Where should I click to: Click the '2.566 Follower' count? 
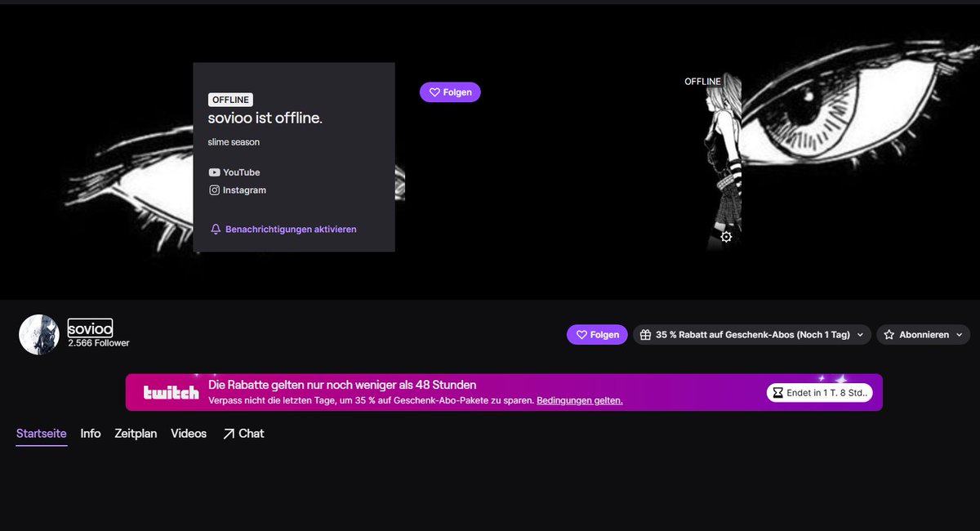[99, 343]
